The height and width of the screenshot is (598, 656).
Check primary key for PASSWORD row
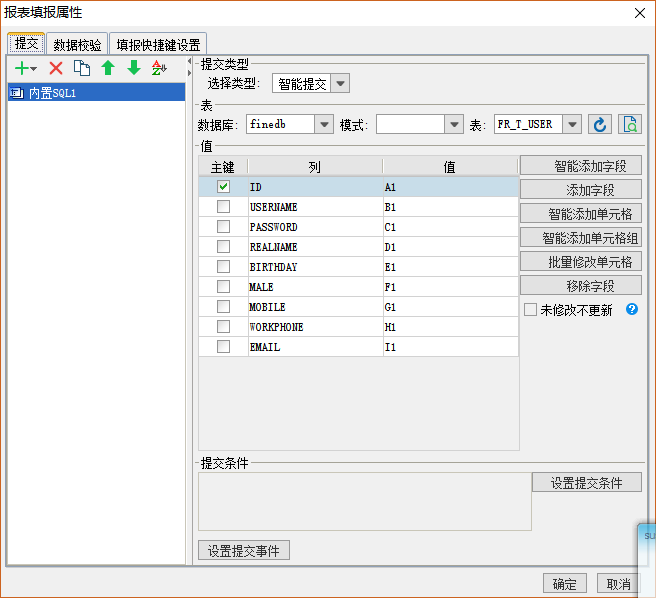point(223,226)
